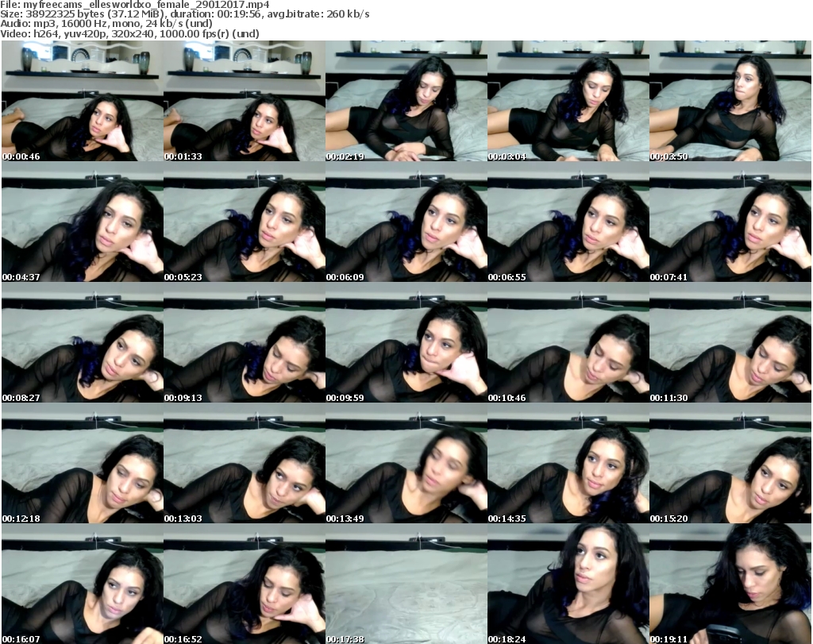The image size is (813, 644).
Task: Click the thumbnail timestamped 00:00:46
Action: (x=82, y=101)
